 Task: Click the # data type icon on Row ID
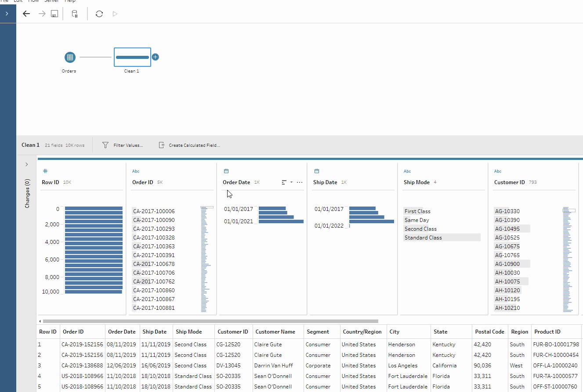45,171
